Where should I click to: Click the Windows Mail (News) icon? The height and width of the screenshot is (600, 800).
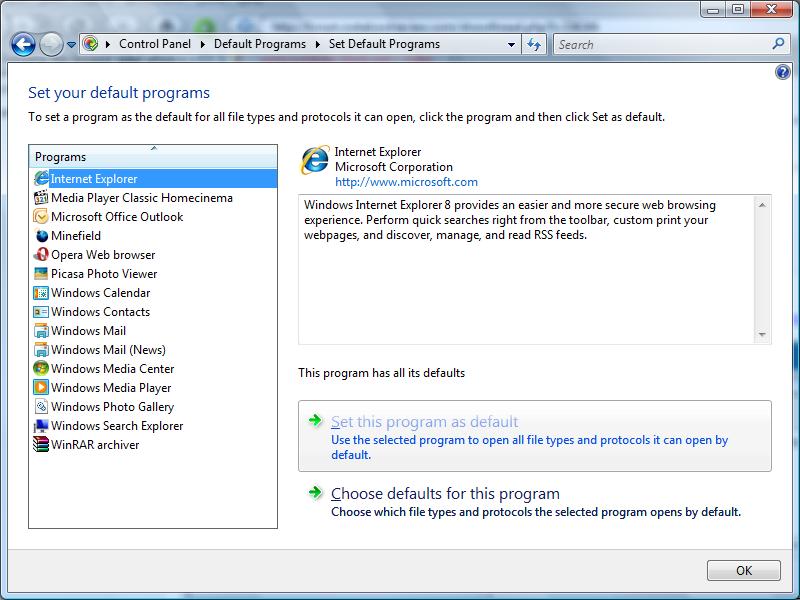pyautogui.click(x=41, y=349)
